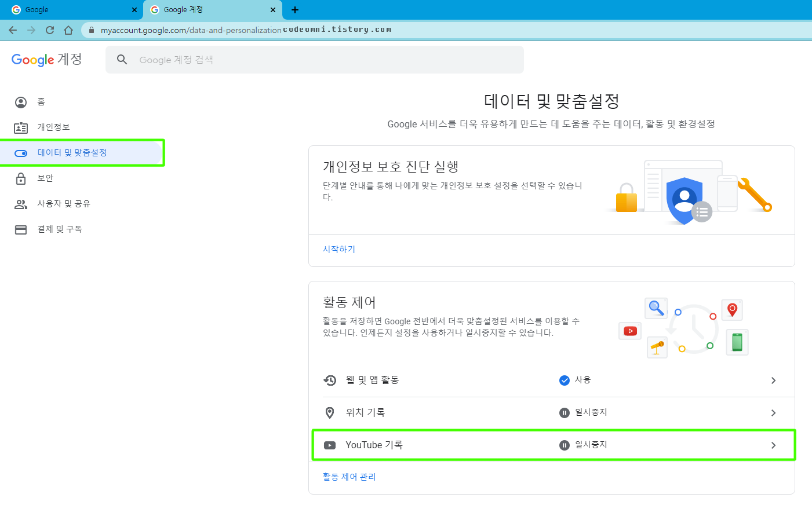
Task: Click the pause icon in 위치 기록 row
Action: [565, 413]
